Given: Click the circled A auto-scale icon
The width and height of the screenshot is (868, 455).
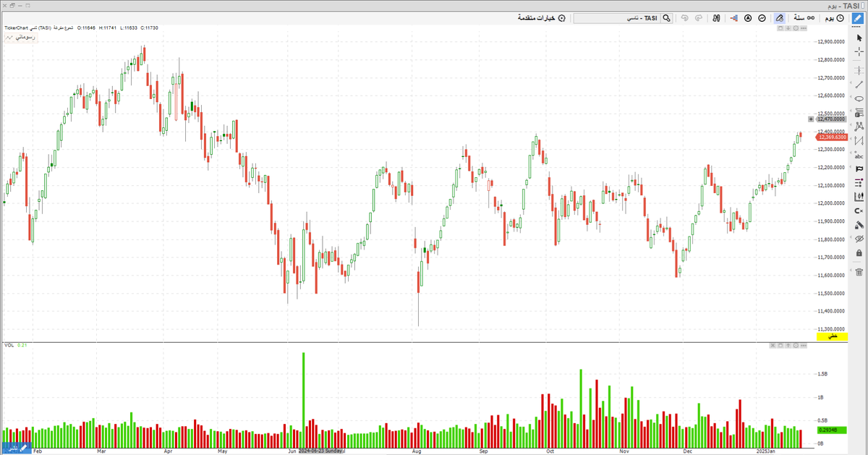Looking at the screenshot, I should (x=748, y=18).
